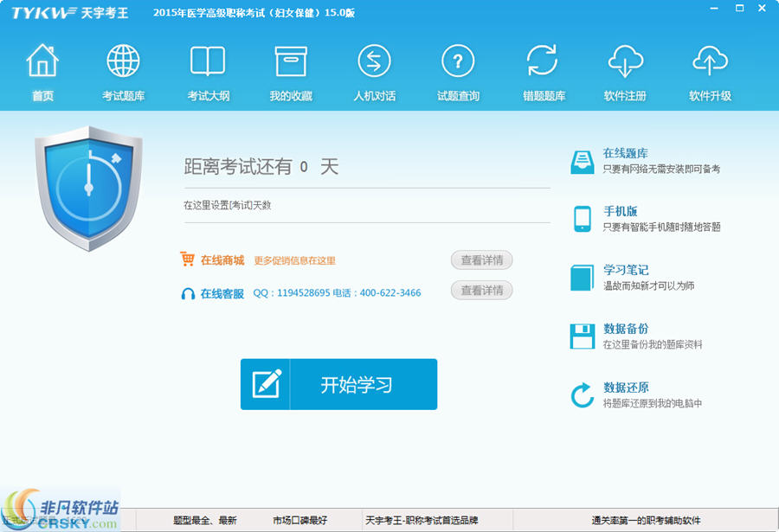Click the 错题题库 tab label
Viewport: 779px width, 532px height.
point(544,96)
